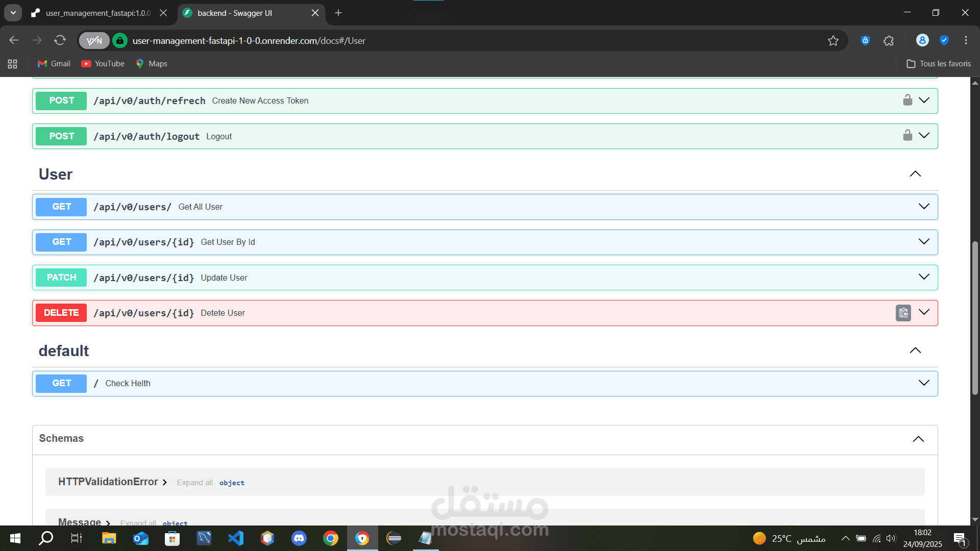Open the YouTube bookmark
This screenshot has height=551, width=980.
[x=103, y=64]
